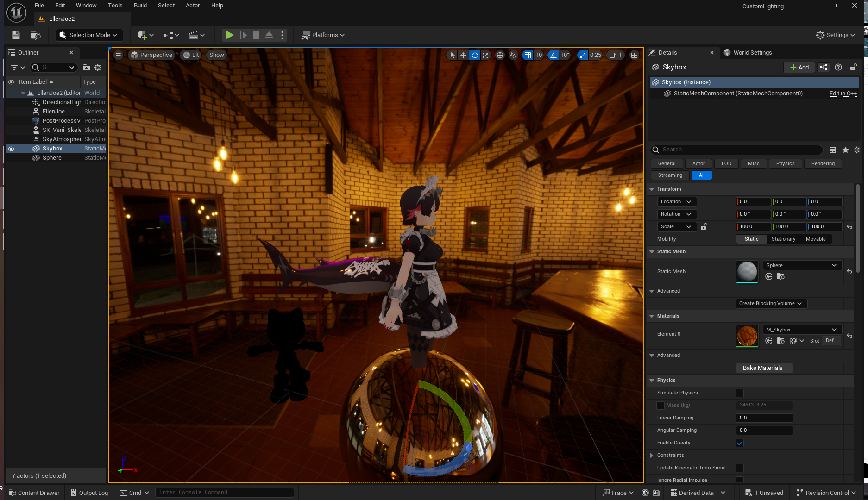Open scale snap value 0.25 dropdown

pos(596,55)
